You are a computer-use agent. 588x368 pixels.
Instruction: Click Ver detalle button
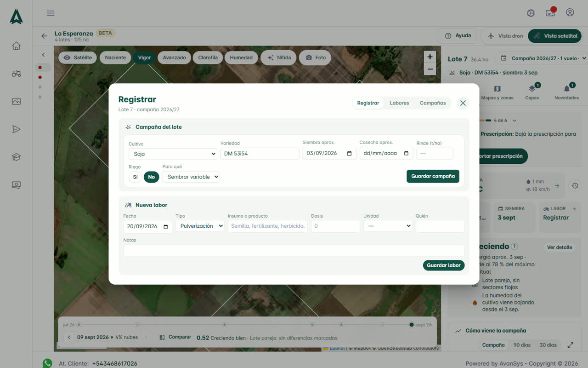click(x=560, y=247)
